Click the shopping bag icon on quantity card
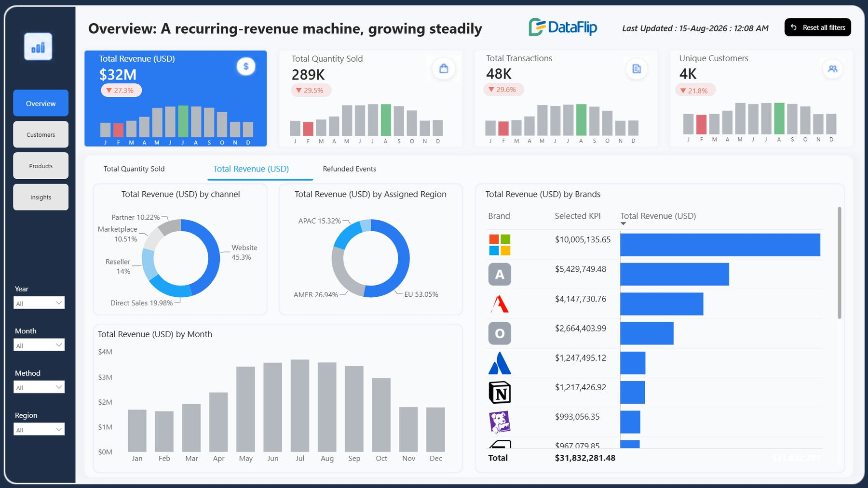Viewport: 868px width, 488px height. coord(444,68)
